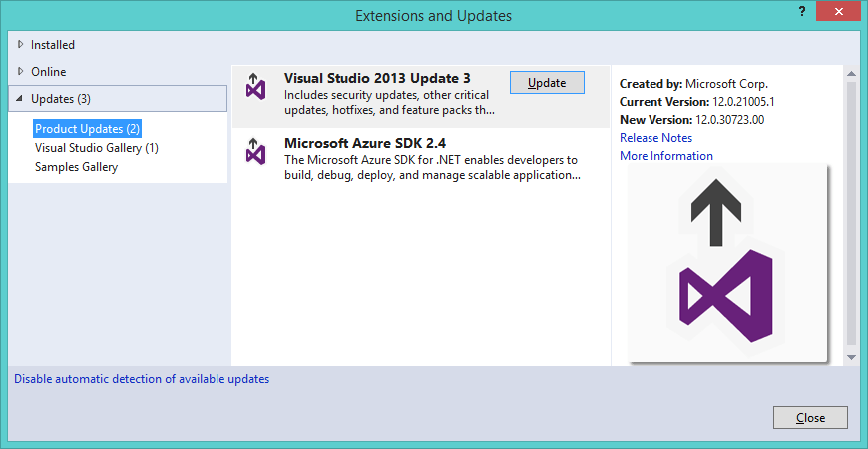
Task: Disable automatic detection of available updates
Action: click(142, 379)
